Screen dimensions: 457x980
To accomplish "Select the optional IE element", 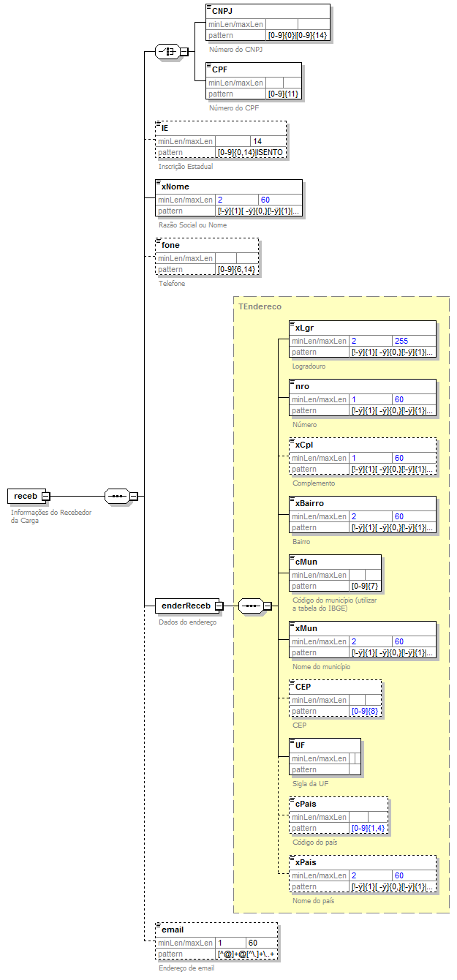I will pyautogui.click(x=222, y=140).
